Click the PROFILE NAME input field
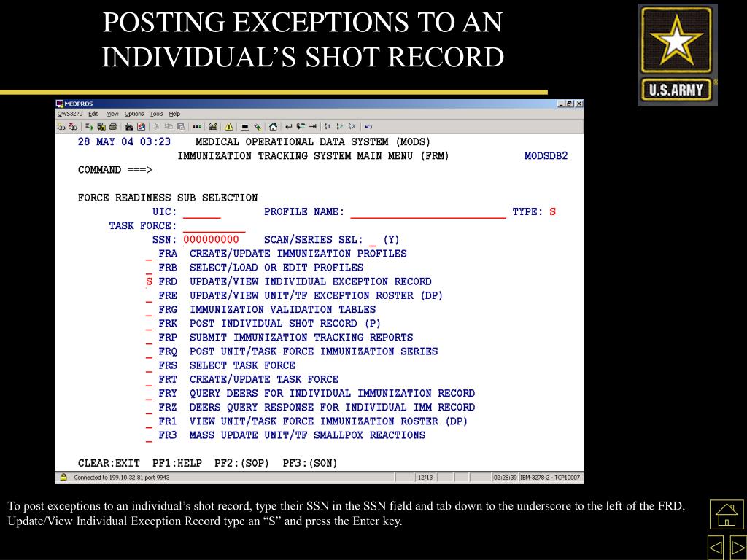The height and width of the screenshot is (560, 747). [428, 212]
